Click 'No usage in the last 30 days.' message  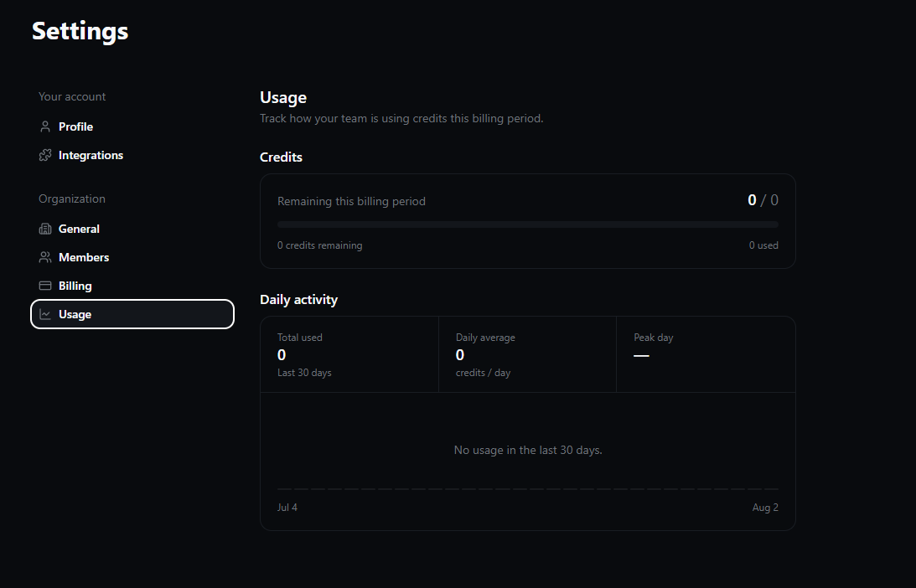pos(528,450)
